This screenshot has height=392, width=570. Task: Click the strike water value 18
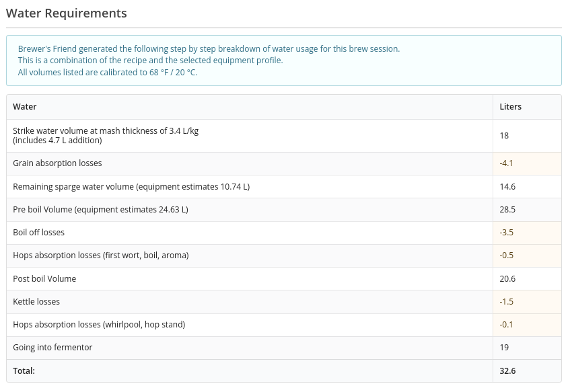pyautogui.click(x=504, y=136)
